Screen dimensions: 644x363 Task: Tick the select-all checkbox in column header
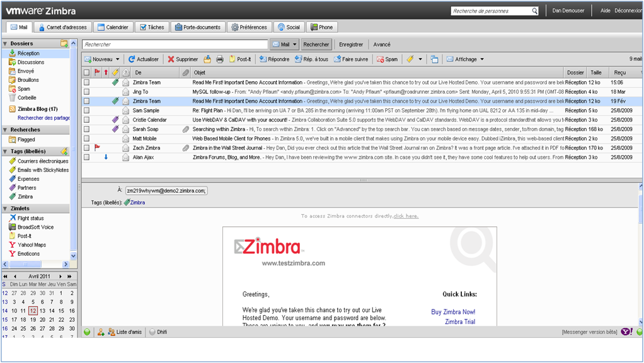point(87,72)
